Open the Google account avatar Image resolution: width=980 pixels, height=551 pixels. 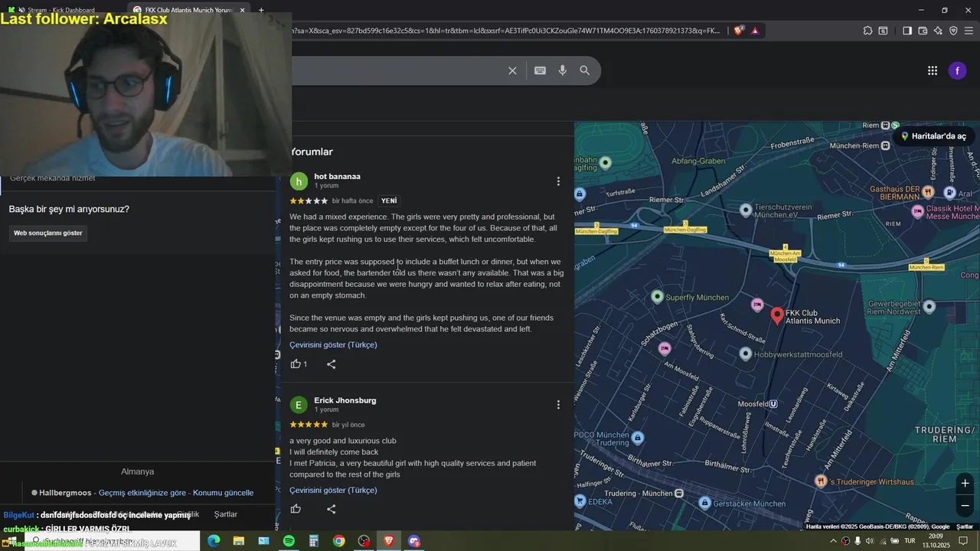click(957, 70)
